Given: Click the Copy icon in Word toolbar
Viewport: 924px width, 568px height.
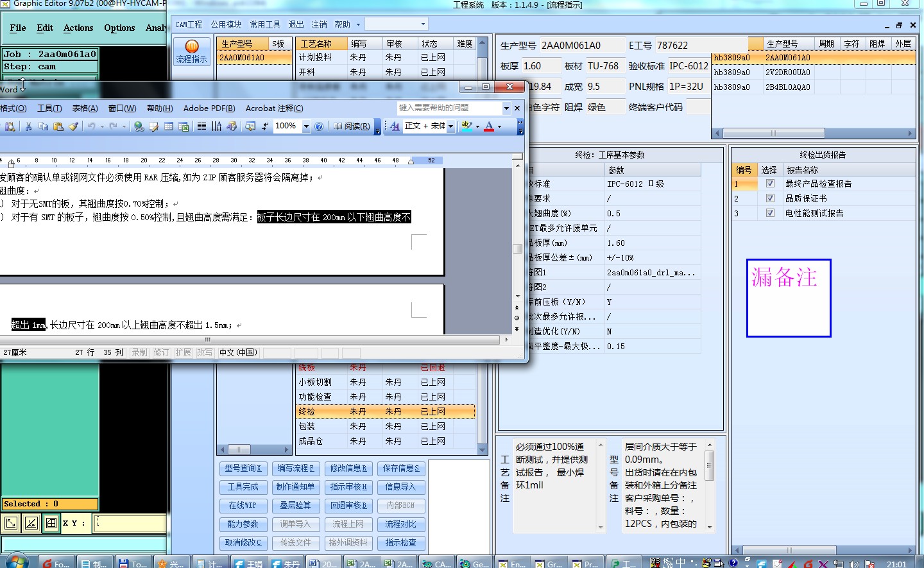Looking at the screenshot, I should pyautogui.click(x=43, y=126).
